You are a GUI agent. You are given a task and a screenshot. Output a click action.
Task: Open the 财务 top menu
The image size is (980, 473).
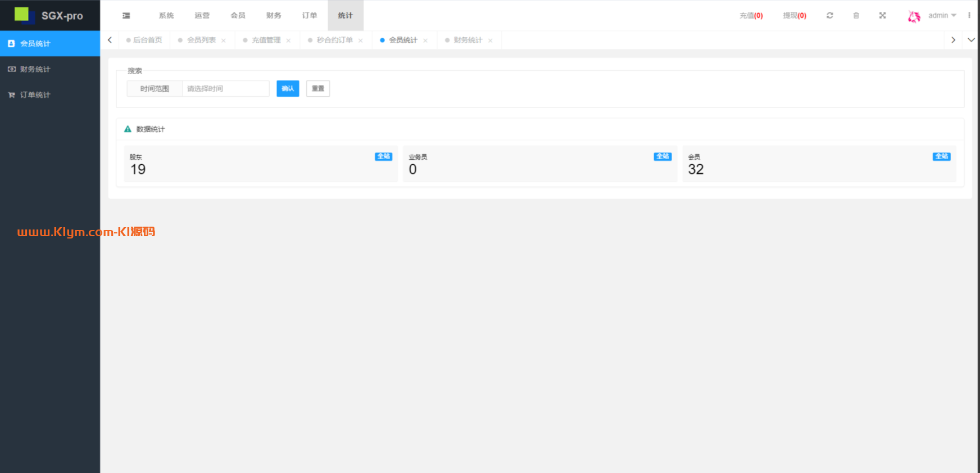pyautogui.click(x=274, y=16)
